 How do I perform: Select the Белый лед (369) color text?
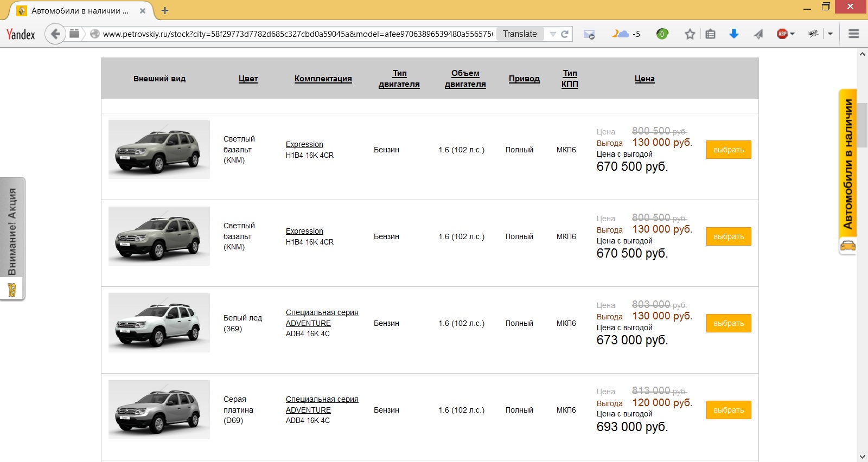click(242, 323)
